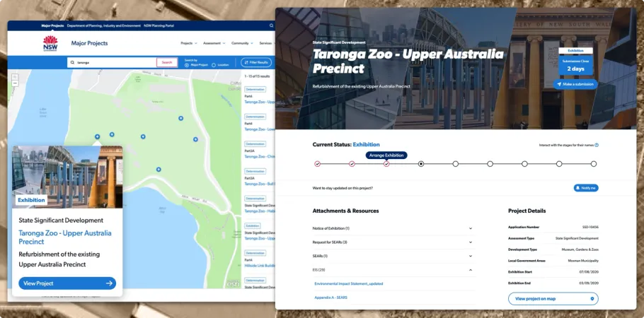This screenshot has width=644, height=318.
Task: Click the NSW Government logo
Action: (50, 43)
